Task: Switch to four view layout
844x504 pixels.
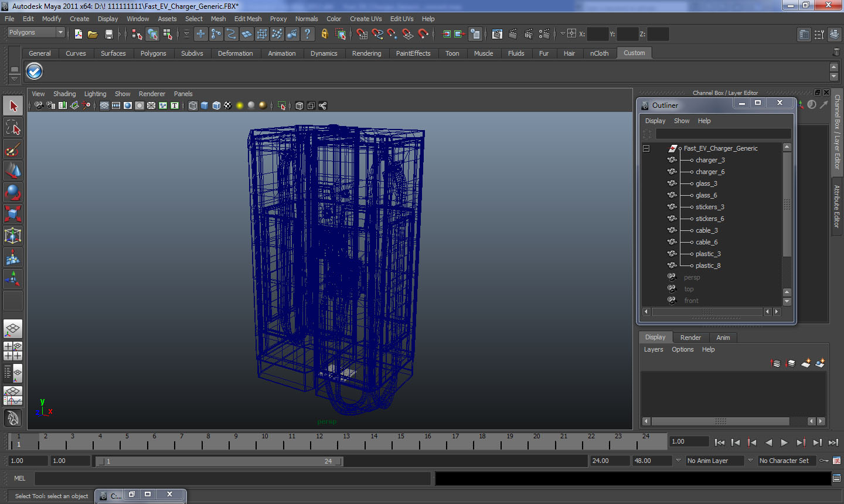Action: pos(13,350)
